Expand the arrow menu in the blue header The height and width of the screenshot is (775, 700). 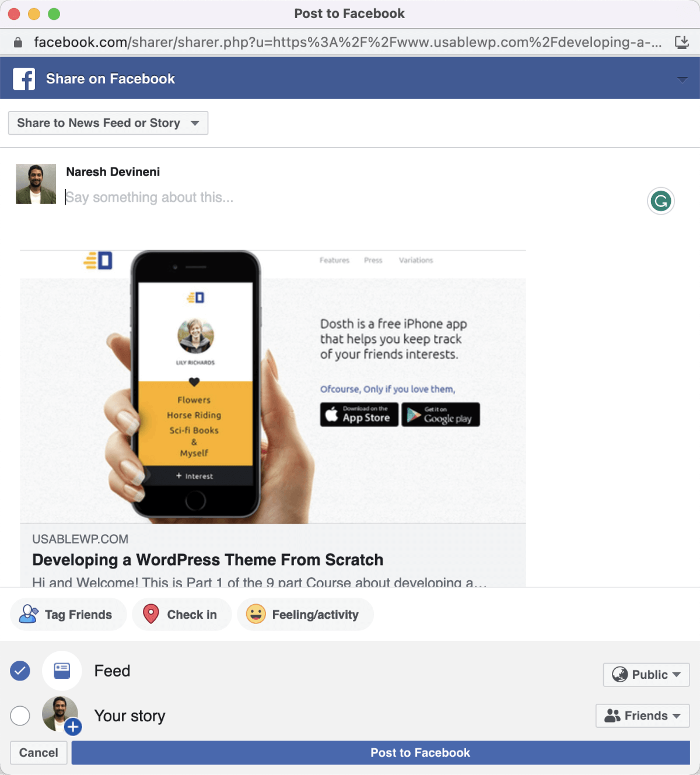[682, 79]
